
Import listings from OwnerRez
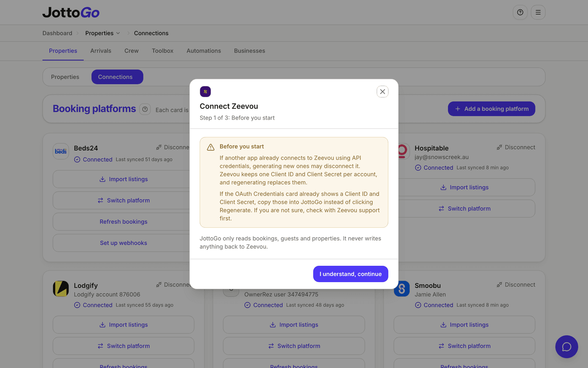click(294, 325)
